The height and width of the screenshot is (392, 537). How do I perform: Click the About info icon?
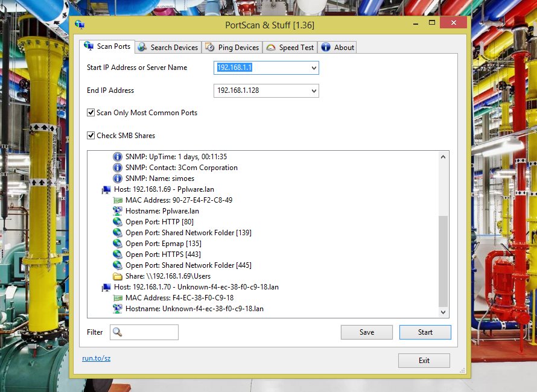point(326,47)
